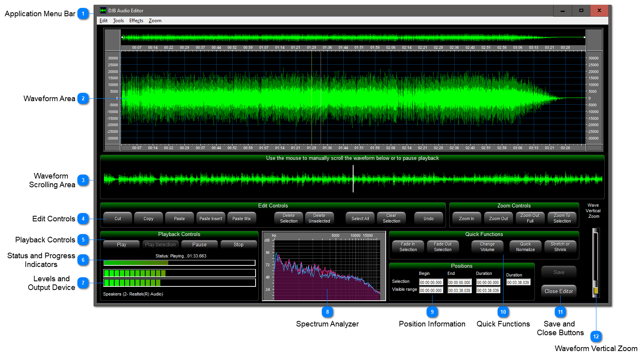Click the Close Editor button
644x359 pixels.
(559, 292)
